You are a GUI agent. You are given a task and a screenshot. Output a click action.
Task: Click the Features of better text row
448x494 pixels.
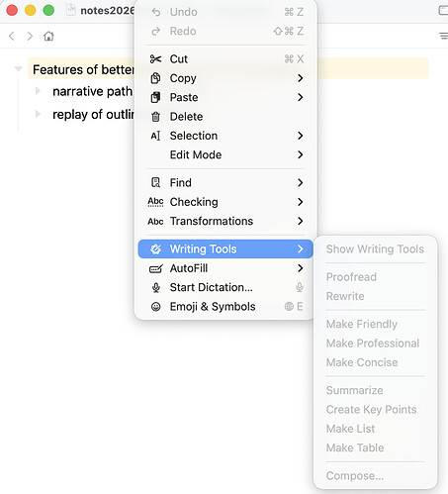228,68
